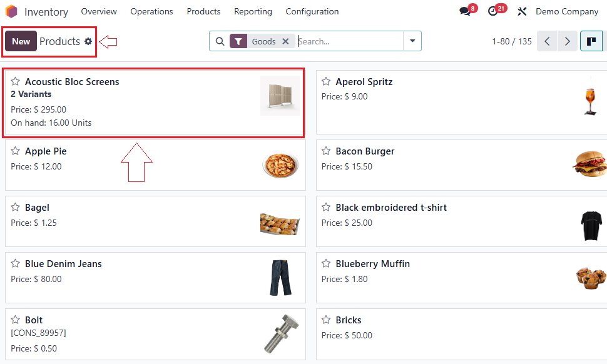Switch to Kanban view icon

point(591,41)
